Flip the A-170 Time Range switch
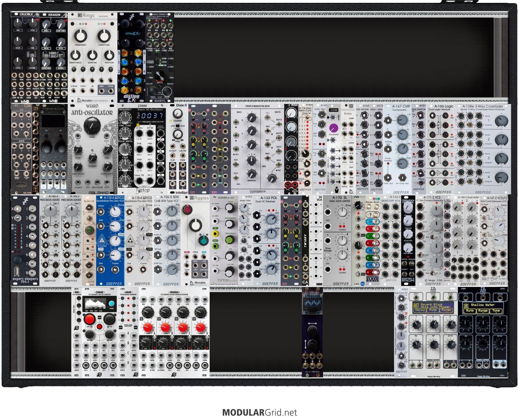The height and width of the screenshot is (420, 520). coord(328,255)
